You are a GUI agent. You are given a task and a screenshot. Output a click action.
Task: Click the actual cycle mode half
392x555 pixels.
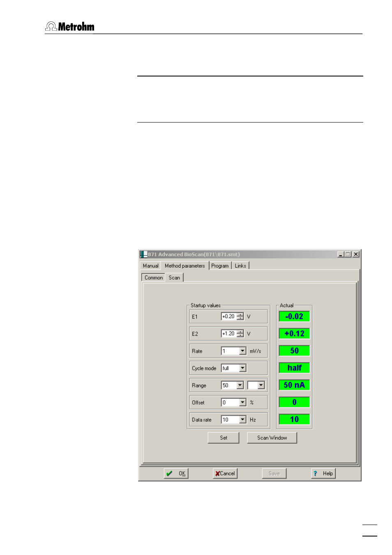click(x=294, y=368)
